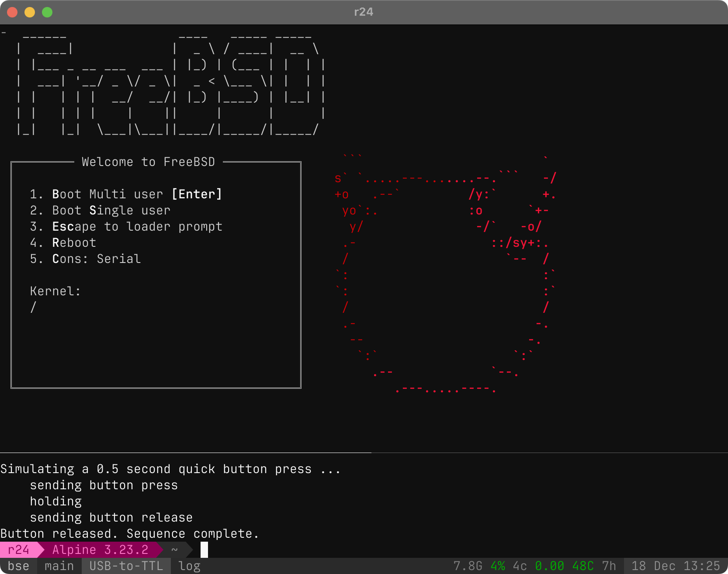Screen dimensions: 728x574
Task: Switch to the log tmux window
Action: coord(189,566)
